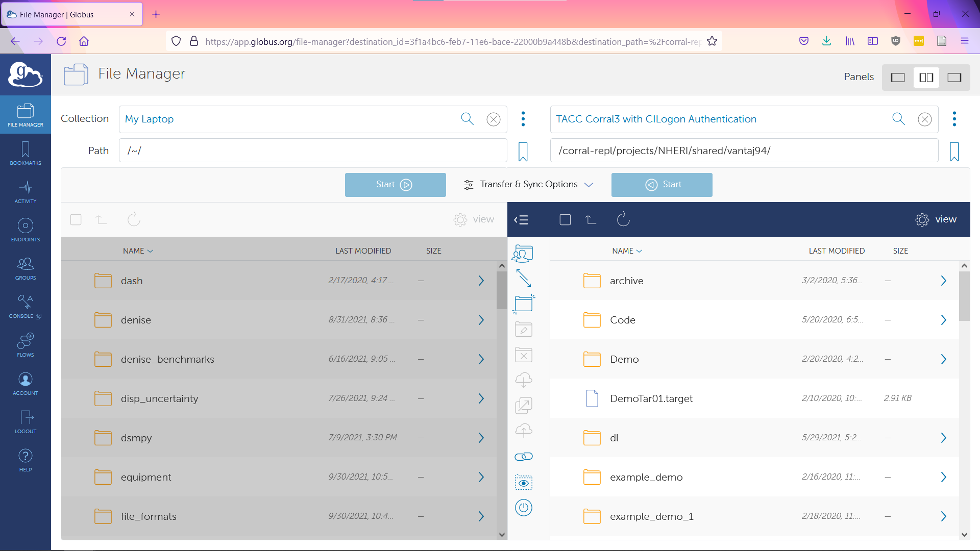Check select-all box in right panel
This screenshot has height=551, width=980.
tap(565, 220)
